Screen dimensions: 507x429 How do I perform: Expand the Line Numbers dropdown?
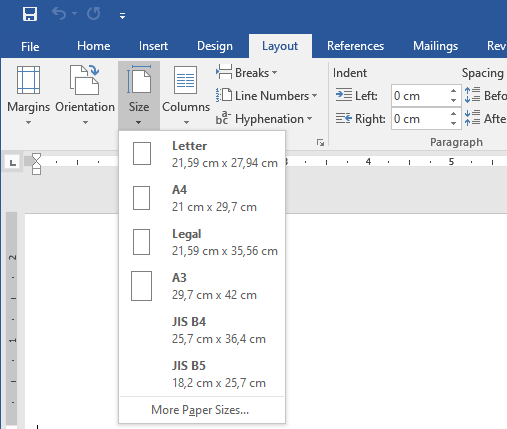point(267,96)
